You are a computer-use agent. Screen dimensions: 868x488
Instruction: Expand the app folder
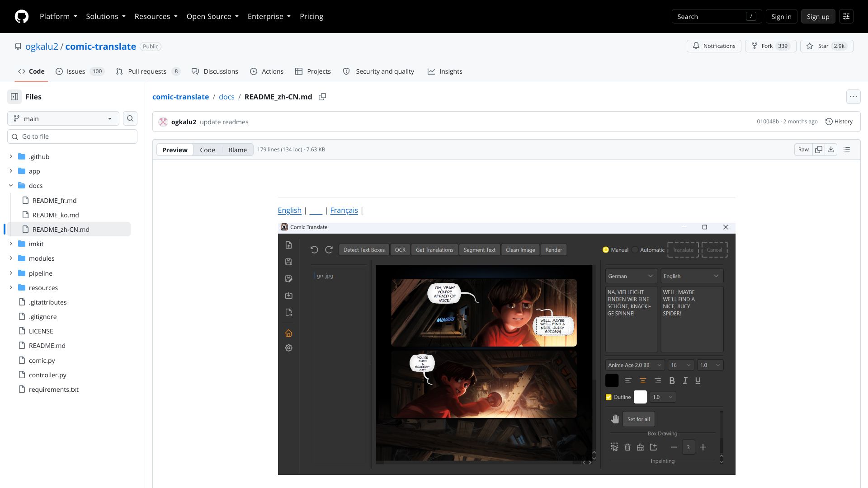coord(11,171)
